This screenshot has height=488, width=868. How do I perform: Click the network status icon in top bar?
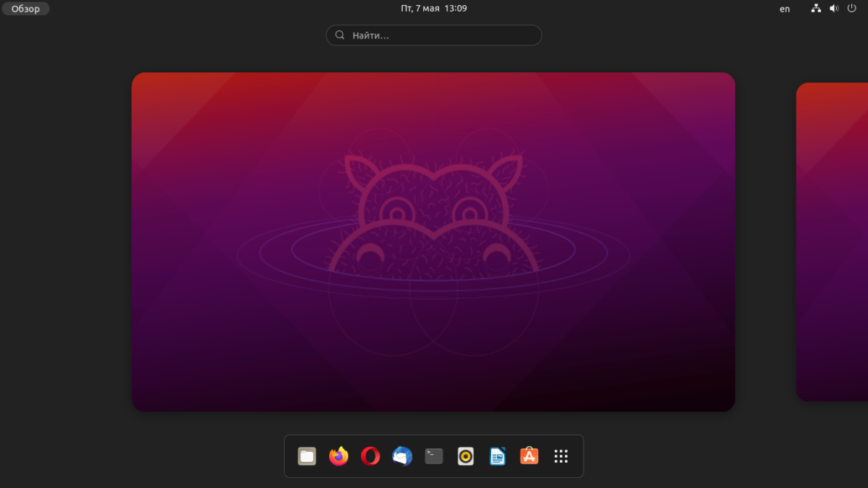click(x=817, y=9)
